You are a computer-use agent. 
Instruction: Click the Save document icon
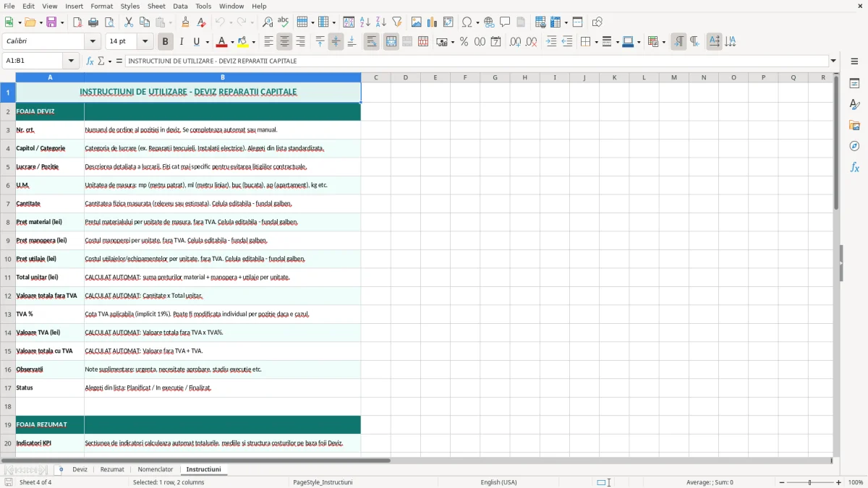[x=51, y=22]
